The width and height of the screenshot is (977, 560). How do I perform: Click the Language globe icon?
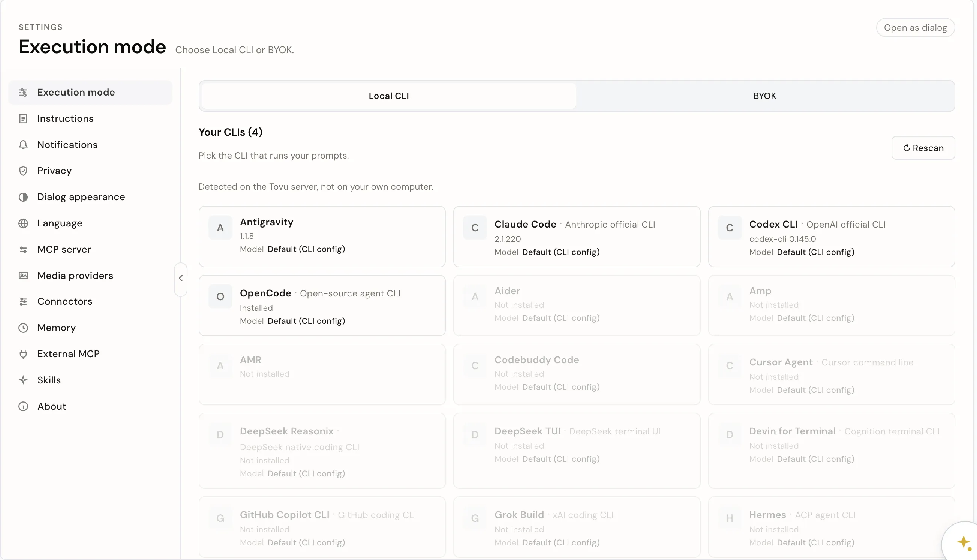click(x=23, y=223)
